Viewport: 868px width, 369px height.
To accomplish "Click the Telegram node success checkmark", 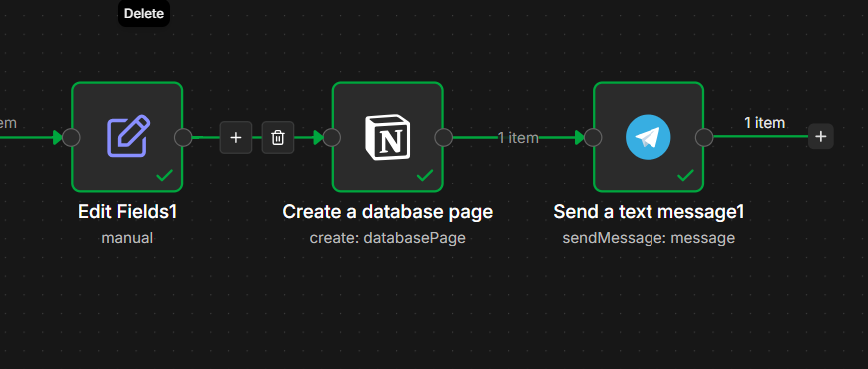I will [685, 176].
